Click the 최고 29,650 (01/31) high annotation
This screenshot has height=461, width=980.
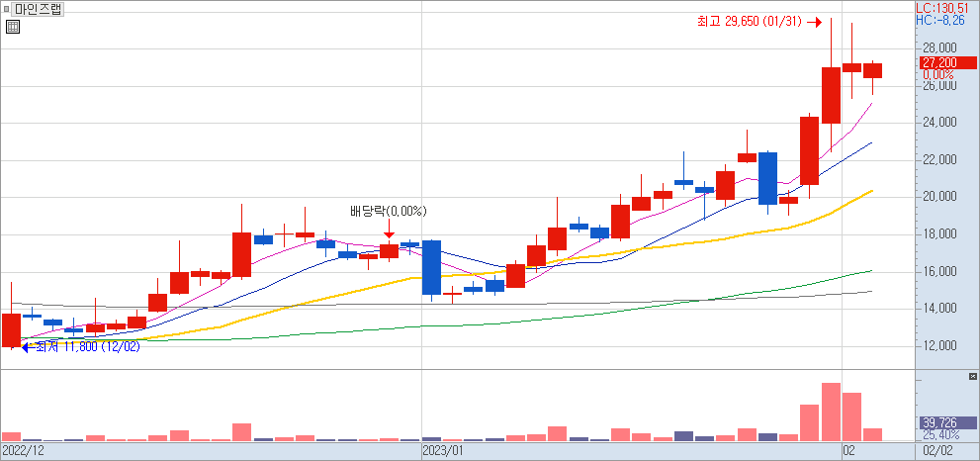[x=749, y=22]
